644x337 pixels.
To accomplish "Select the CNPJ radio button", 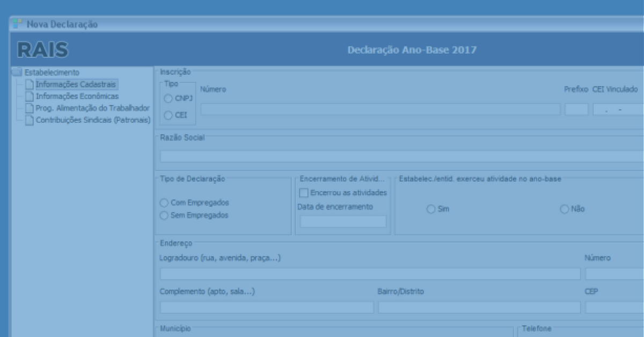I will (168, 99).
